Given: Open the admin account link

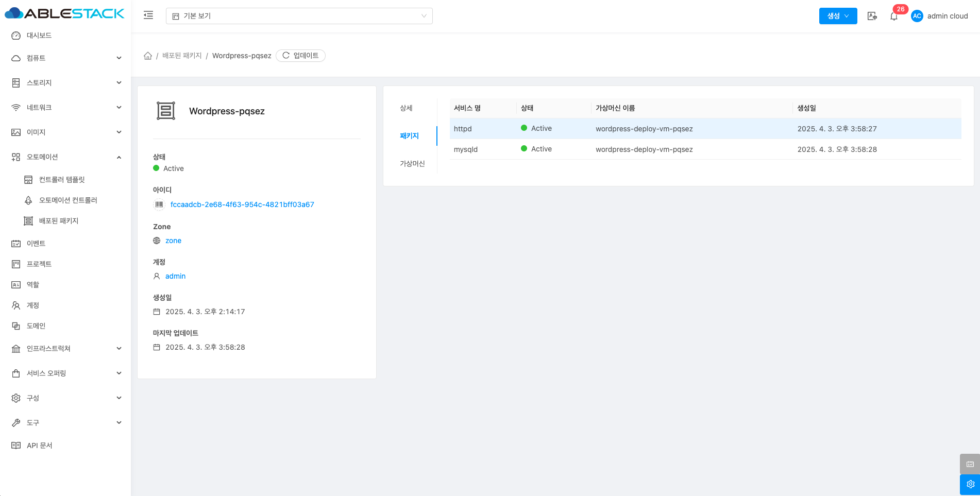Looking at the screenshot, I should (x=175, y=276).
